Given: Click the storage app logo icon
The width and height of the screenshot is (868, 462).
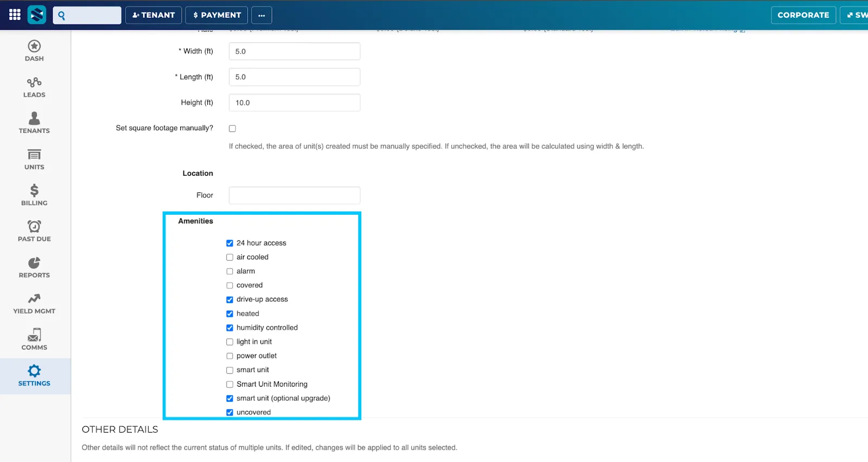Looking at the screenshot, I should click(x=37, y=15).
